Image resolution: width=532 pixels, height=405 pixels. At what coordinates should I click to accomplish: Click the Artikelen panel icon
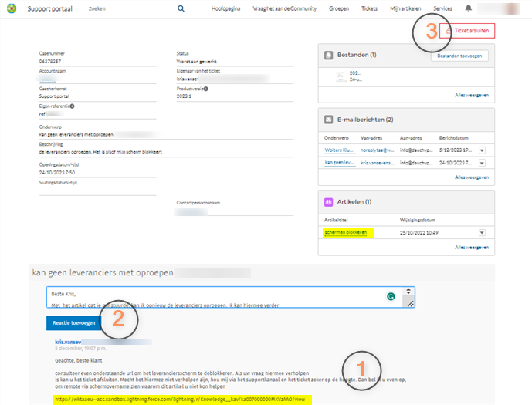pyautogui.click(x=329, y=201)
